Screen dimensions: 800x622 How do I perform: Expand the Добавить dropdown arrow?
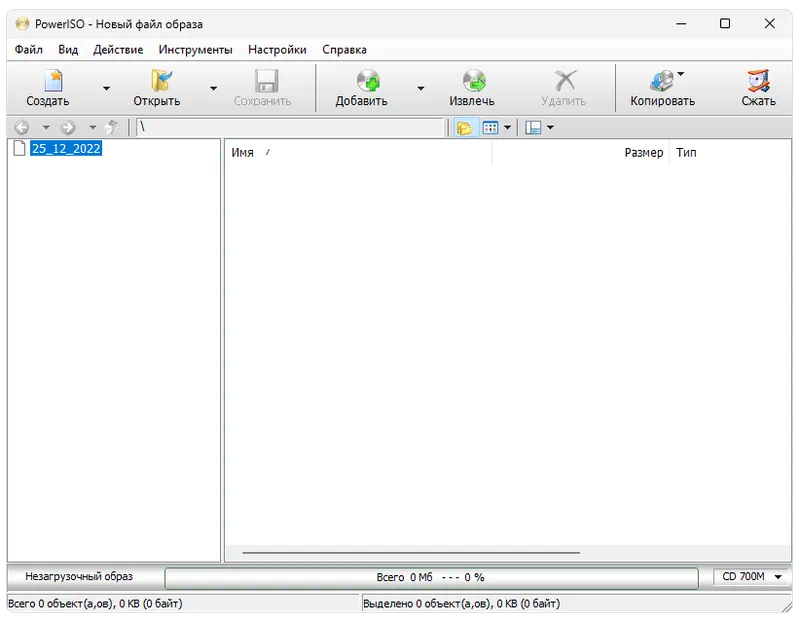click(420, 88)
